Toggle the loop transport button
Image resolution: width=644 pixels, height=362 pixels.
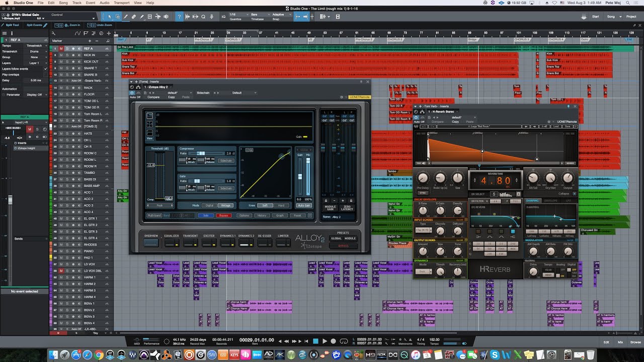(x=344, y=341)
